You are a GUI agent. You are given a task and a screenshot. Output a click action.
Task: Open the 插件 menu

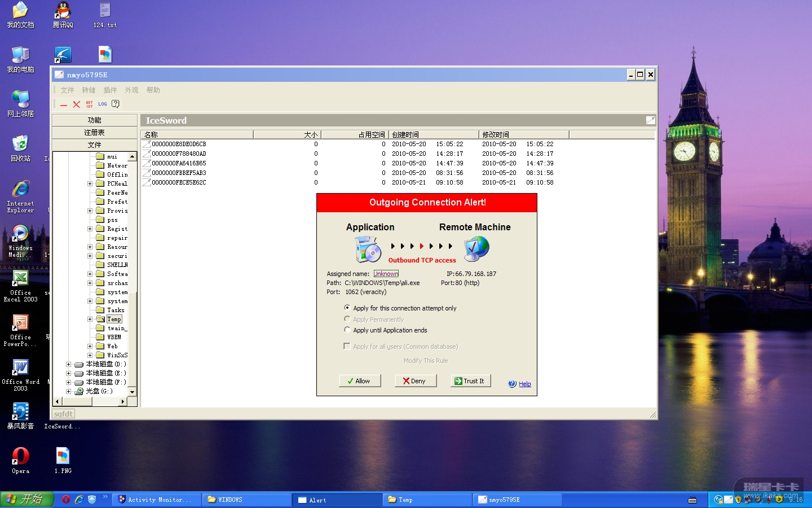(x=110, y=90)
